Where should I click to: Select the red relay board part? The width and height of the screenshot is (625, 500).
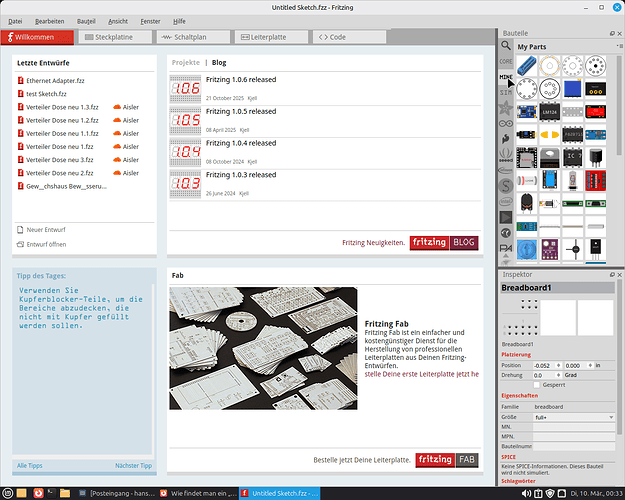pos(596,181)
